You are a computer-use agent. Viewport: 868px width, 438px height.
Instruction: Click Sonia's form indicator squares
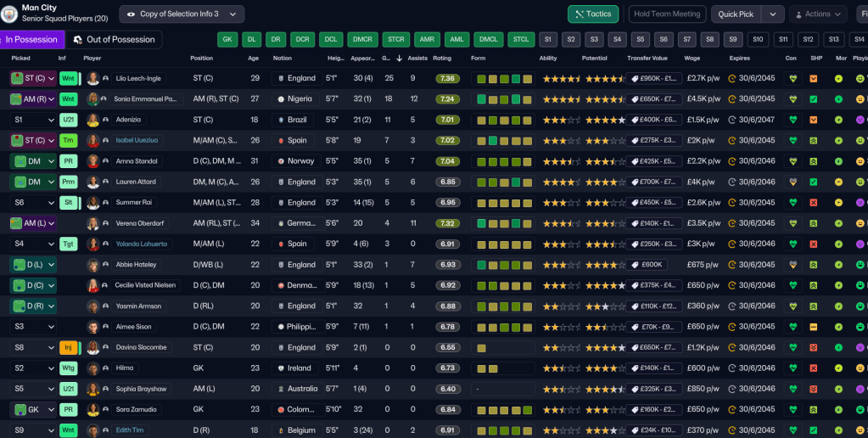pos(504,98)
